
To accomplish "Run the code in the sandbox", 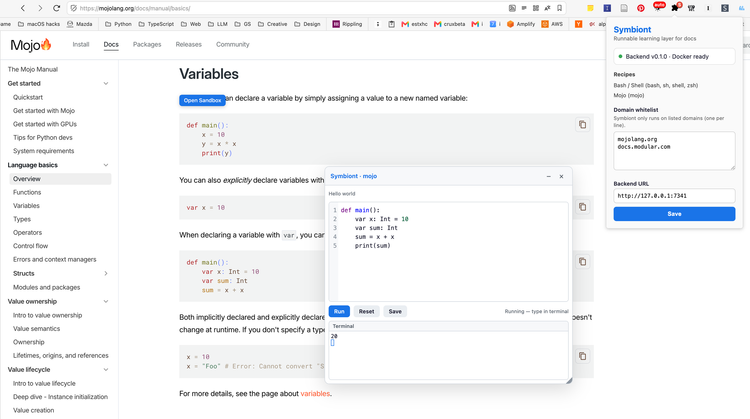I will click(x=339, y=311).
